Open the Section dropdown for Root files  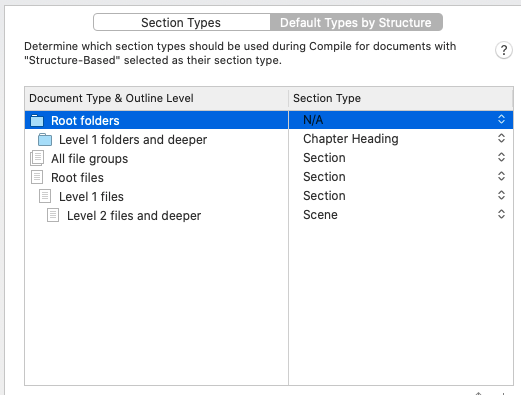click(501, 176)
